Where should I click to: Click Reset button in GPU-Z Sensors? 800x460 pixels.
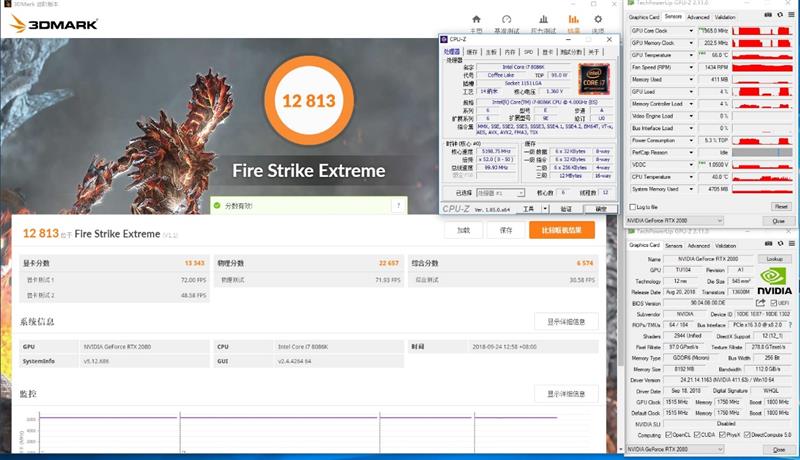coord(781,207)
